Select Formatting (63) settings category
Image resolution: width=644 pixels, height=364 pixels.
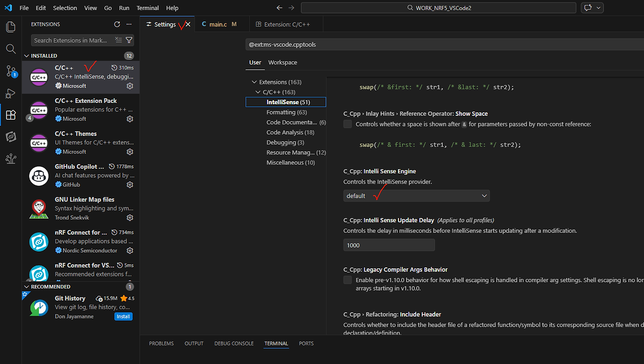point(286,112)
